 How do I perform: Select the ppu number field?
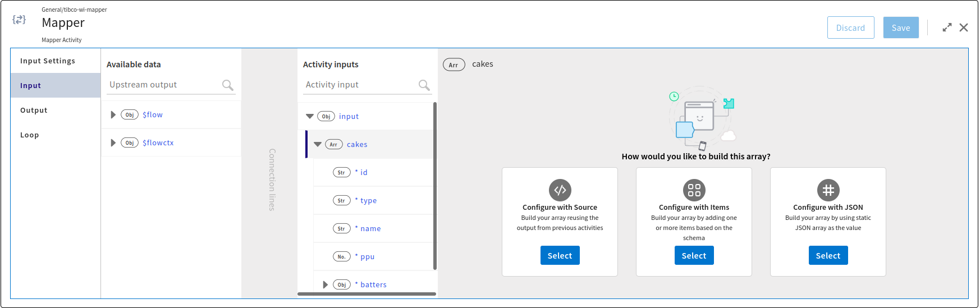pos(367,256)
